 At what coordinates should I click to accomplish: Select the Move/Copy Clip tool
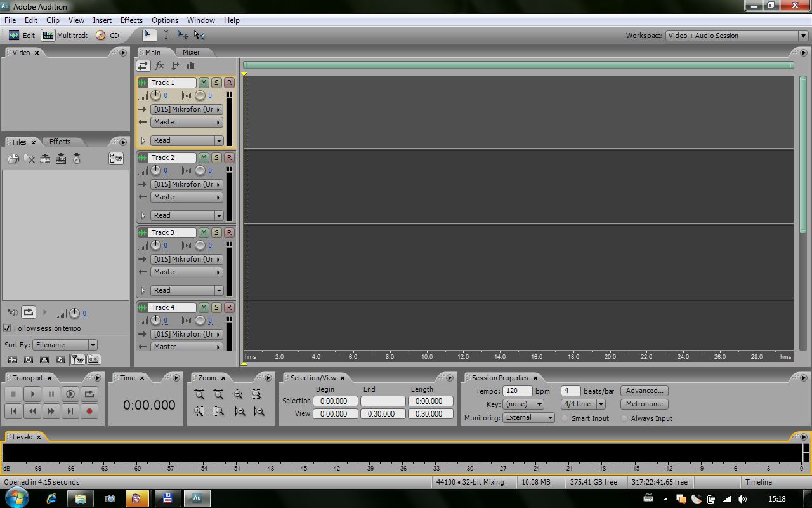pos(183,36)
